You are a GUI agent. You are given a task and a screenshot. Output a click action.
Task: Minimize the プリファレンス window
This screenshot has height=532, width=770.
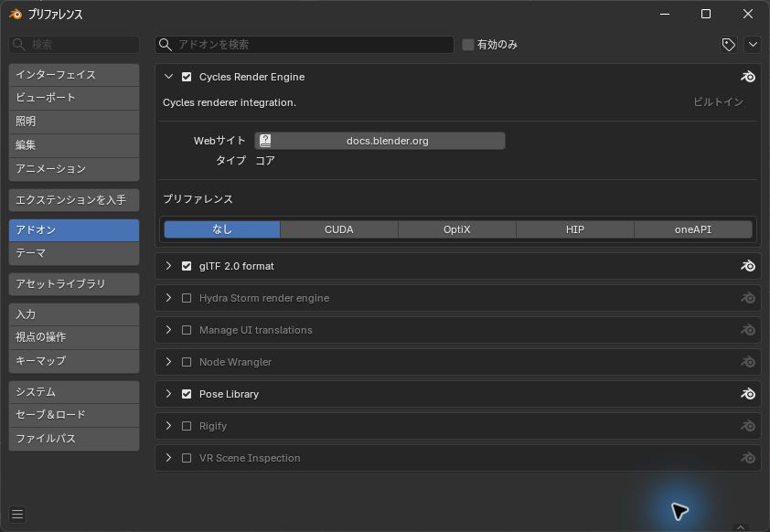point(665,14)
